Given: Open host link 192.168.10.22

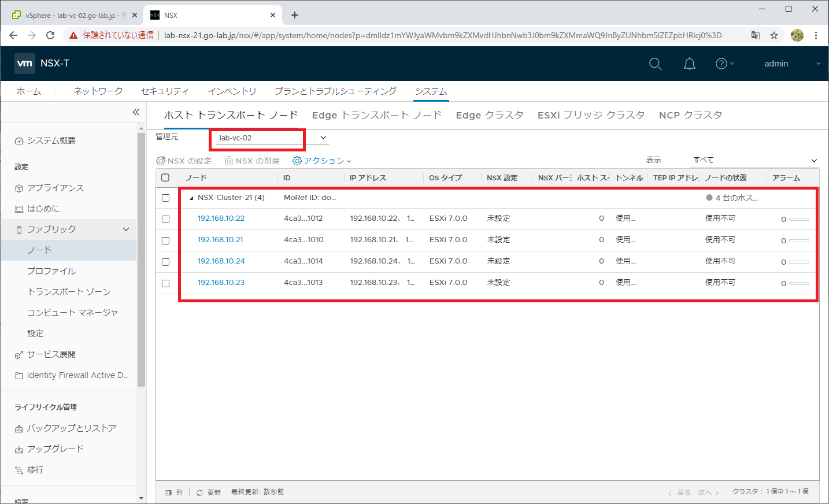Looking at the screenshot, I should click(x=221, y=218).
